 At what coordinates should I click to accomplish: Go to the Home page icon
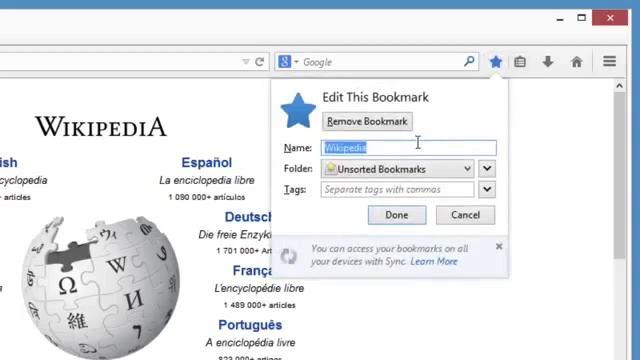(x=576, y=62)
